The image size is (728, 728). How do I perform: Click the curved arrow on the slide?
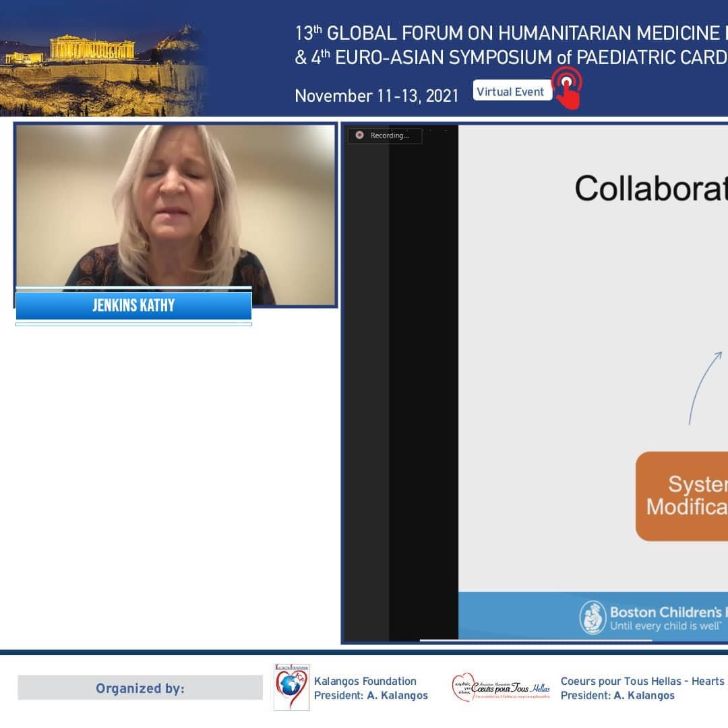(x=703, y=387)
